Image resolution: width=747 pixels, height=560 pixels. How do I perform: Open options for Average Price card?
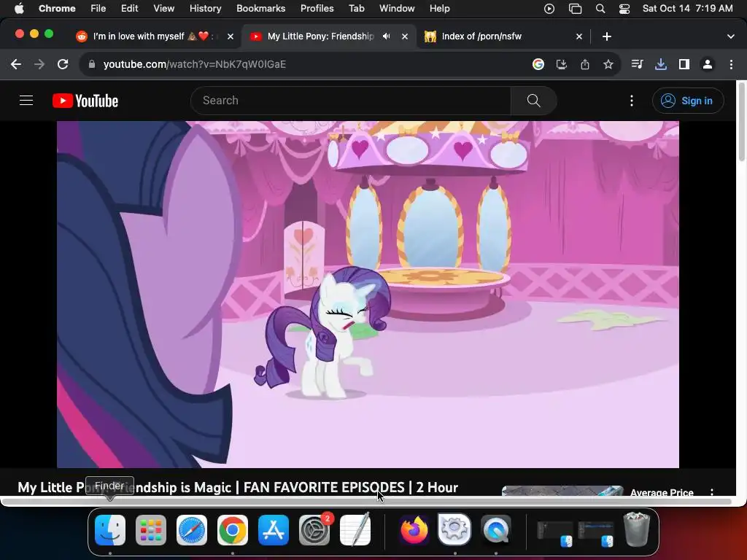(712, 492)
